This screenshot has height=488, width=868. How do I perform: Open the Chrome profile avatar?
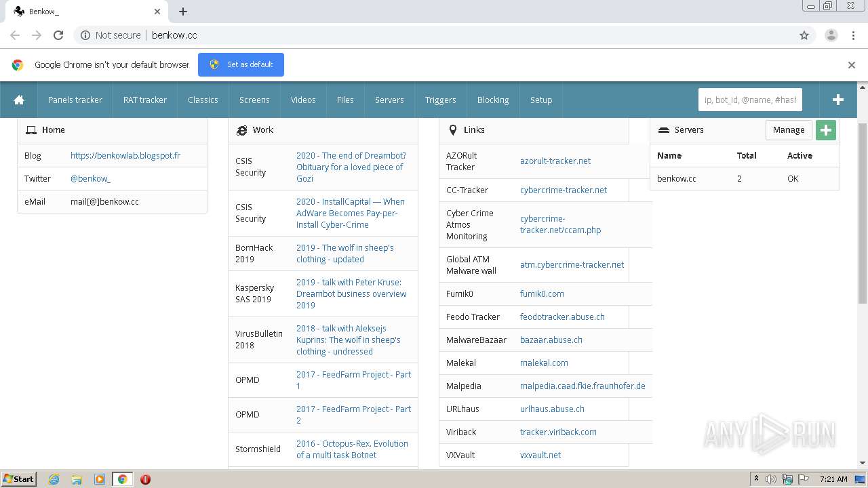[831, 35]
